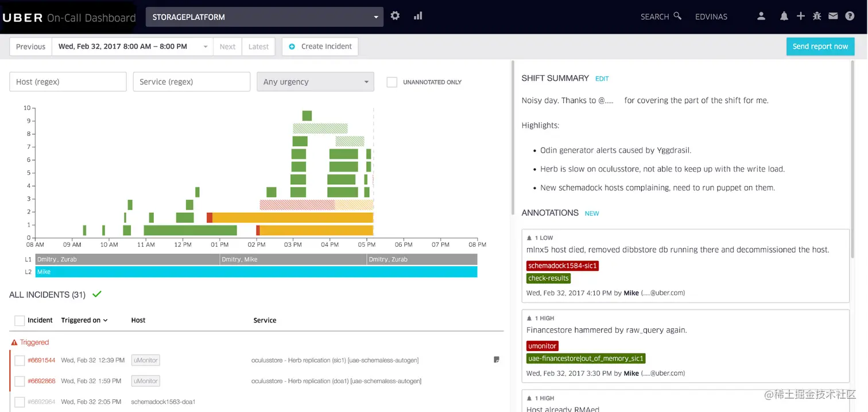Click the search magnifier icon

[x=677, y=16]
